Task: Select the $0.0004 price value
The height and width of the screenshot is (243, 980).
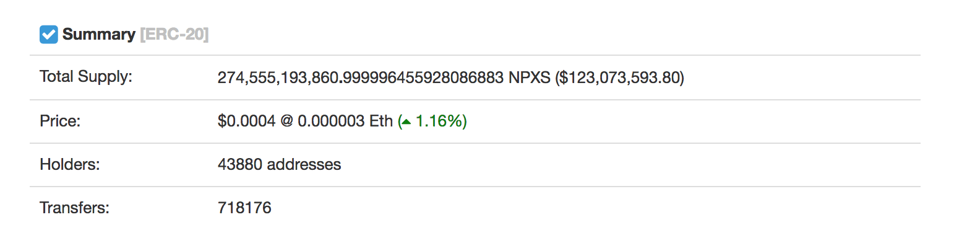Action: point(246,121)
